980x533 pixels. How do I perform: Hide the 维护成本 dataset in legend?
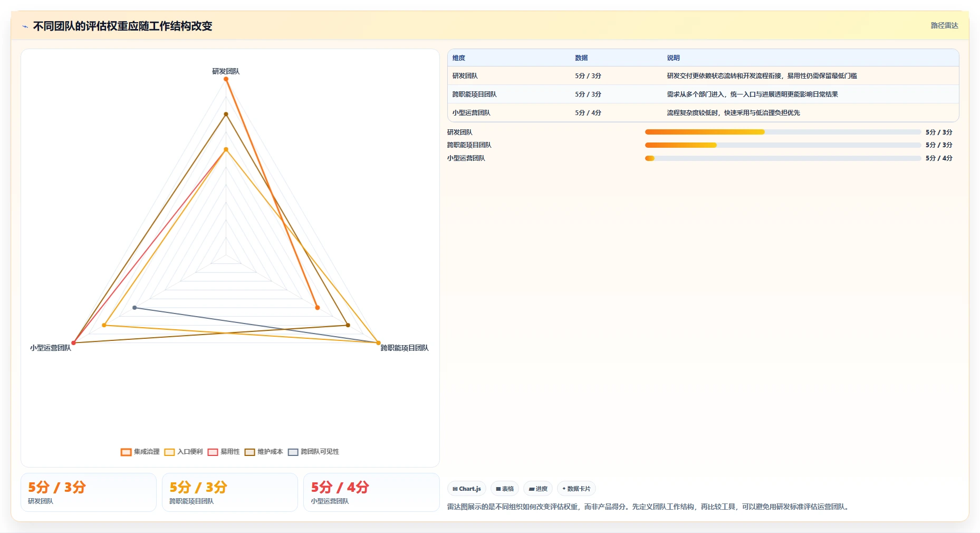click(249, 452)
